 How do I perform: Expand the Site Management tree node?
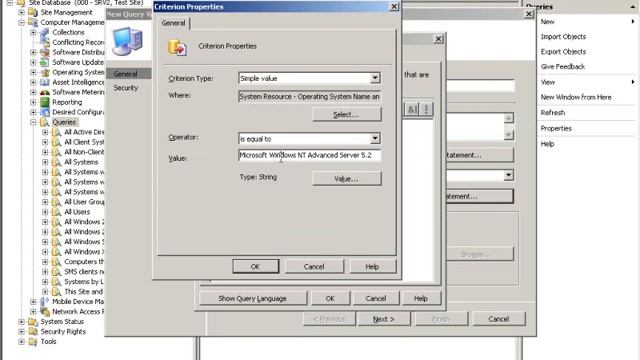click(21, 12)
